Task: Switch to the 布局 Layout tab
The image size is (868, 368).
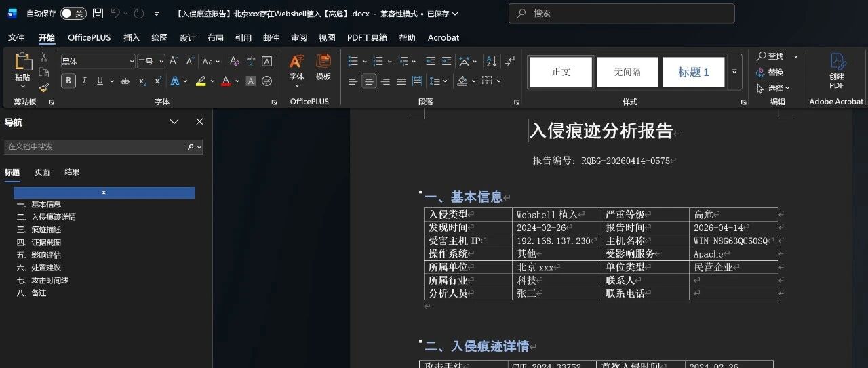Action: (x=215, y=38)
